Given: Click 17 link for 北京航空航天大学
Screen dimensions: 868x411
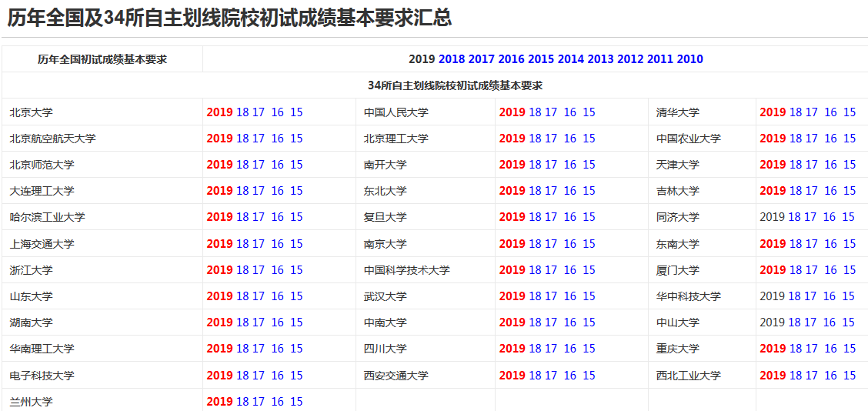Looking at the screenshot, I should [259, 139].
